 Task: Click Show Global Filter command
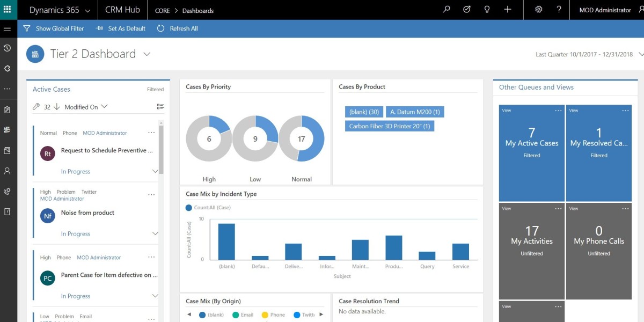pyautogui.click(x=54, y=28)
